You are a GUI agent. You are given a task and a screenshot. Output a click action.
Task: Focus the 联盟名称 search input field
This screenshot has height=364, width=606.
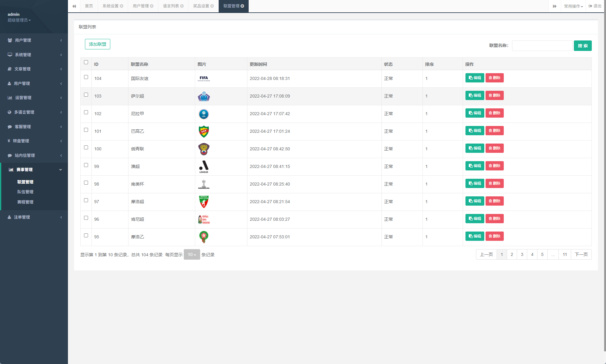pos(542,46)
